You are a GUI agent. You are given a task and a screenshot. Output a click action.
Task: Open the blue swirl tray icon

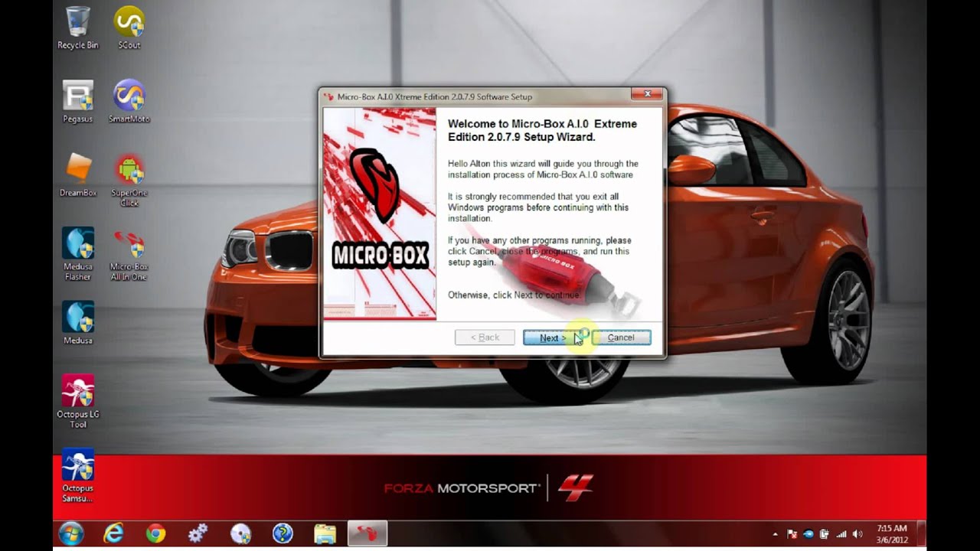(x=808, y=534)
